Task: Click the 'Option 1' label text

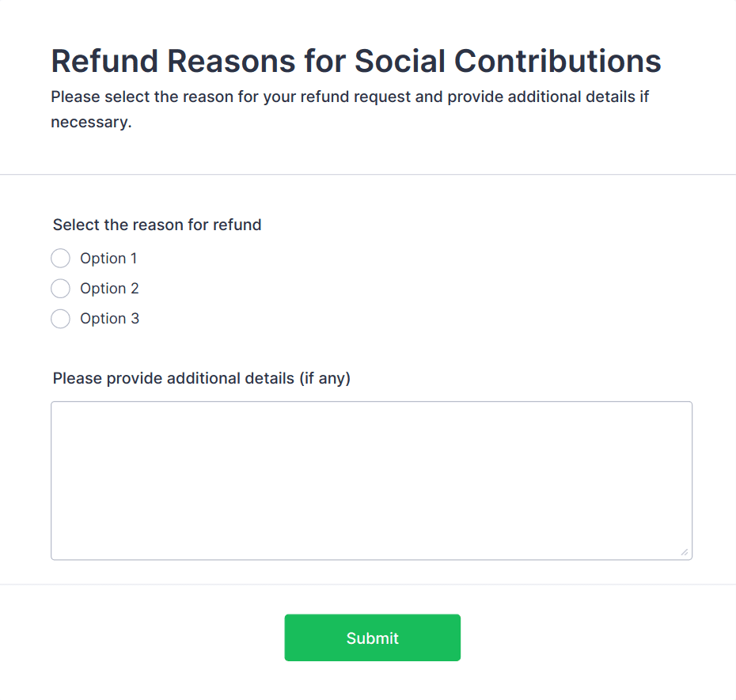Action: pos(108,259)
